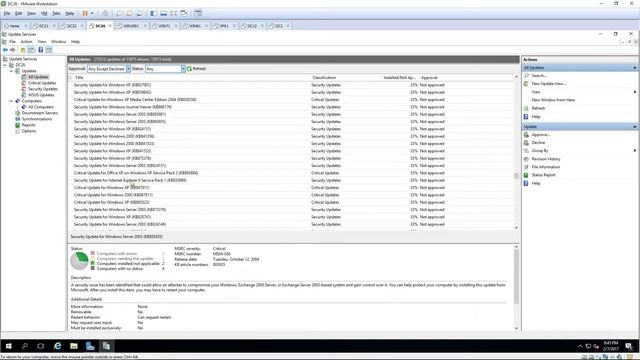Image resolution: width=640 pixels, height=360 pixels.
Task: Open Server Manager from the taskbar
Action: (90, 346)
